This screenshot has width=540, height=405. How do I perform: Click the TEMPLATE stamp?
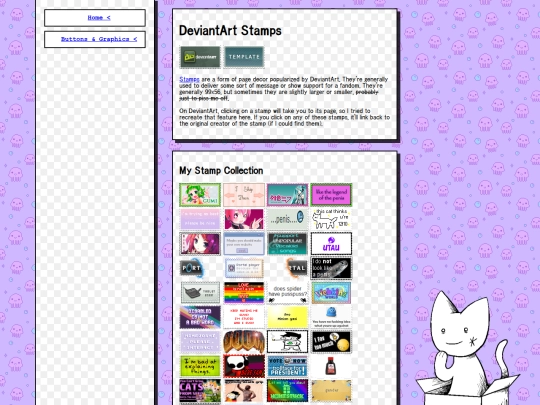click(x=244, y=57)
